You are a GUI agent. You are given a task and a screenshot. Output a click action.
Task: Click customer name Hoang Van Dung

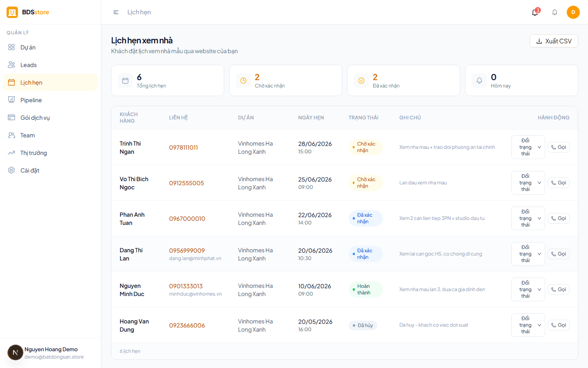[x=134, y=325]
